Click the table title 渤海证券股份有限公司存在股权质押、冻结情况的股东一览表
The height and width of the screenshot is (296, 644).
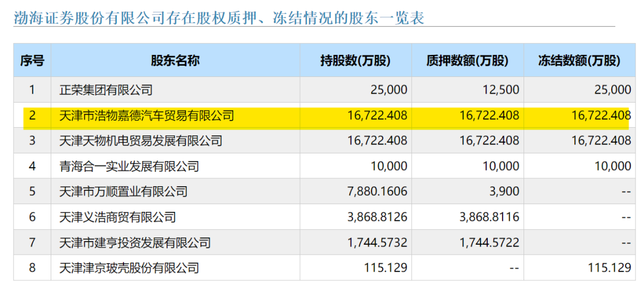click(219, 18)
